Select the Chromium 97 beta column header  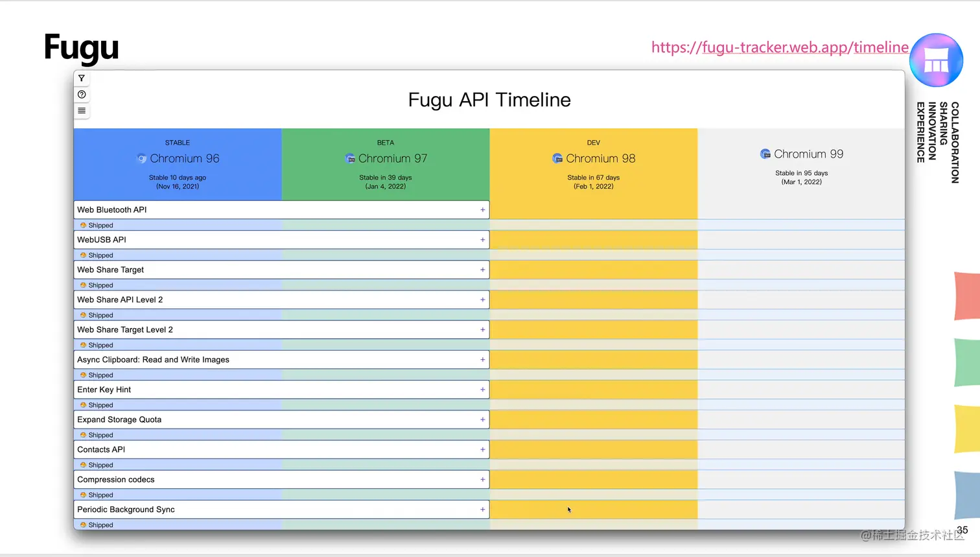click(386, 164)
